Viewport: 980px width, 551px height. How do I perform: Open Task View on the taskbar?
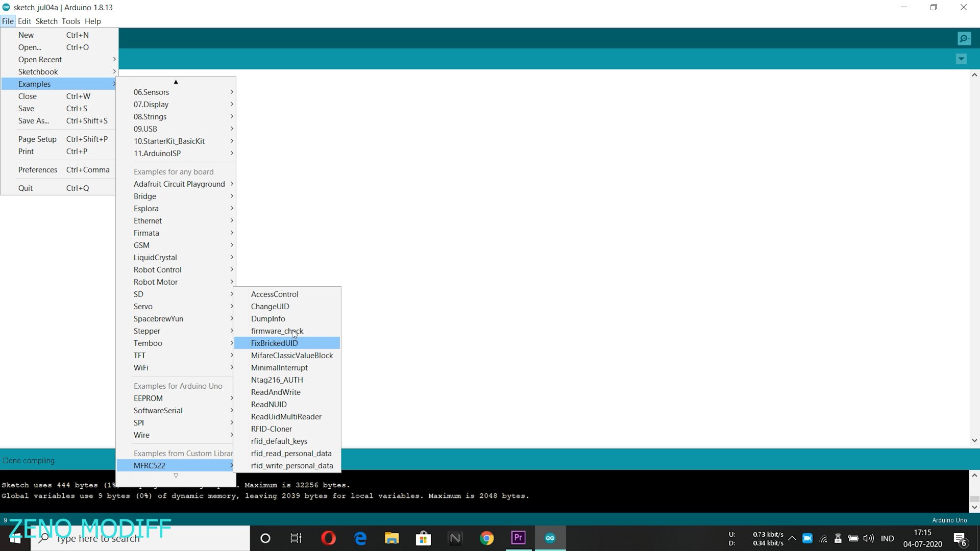point(296,538)
